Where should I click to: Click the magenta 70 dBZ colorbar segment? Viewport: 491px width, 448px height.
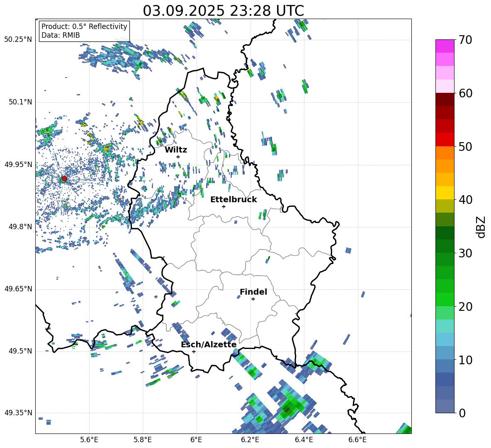point(445,46)
